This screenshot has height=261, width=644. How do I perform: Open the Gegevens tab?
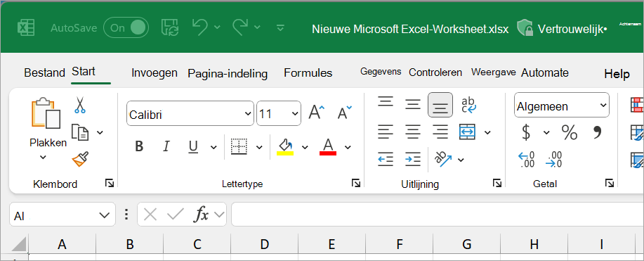(381, 72)
